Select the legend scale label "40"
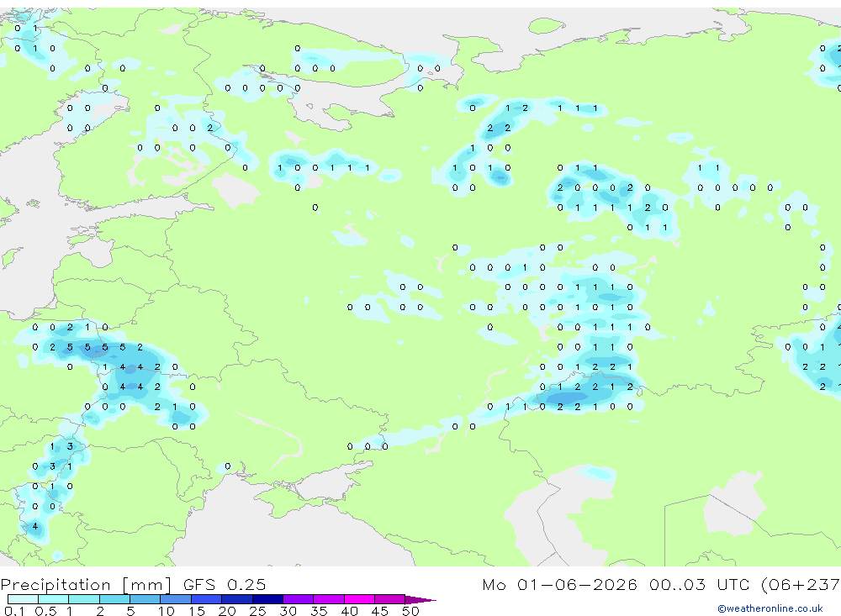 click(349, 611)
